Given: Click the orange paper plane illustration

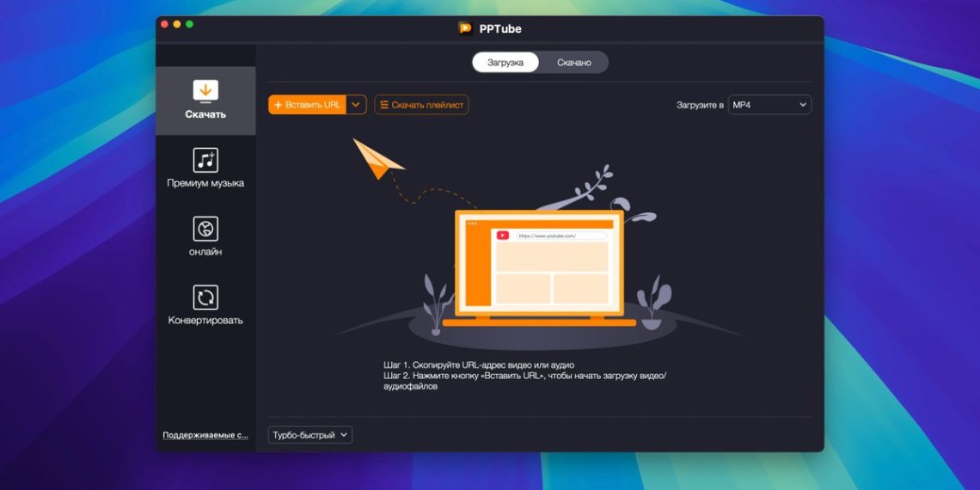Looking at the screenshot, I should pos(377,158).
